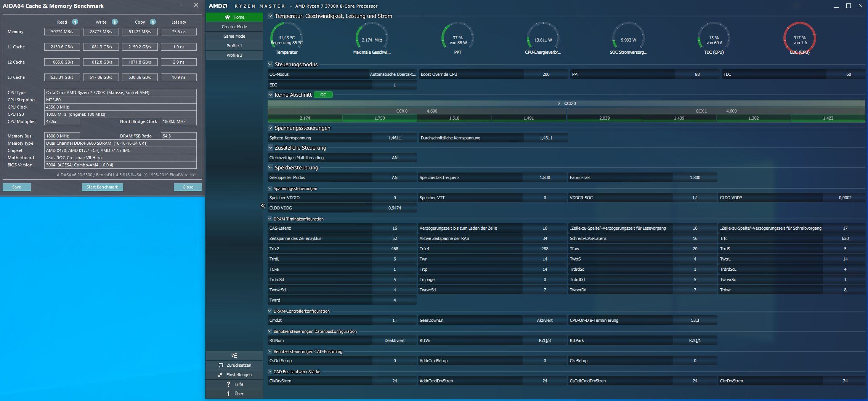Click the Close button in AIDA64
This screenshot has width=868, height=401.
point(188,187)
